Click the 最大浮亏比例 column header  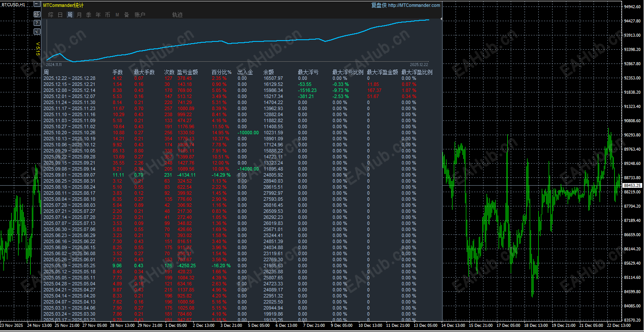348,73
